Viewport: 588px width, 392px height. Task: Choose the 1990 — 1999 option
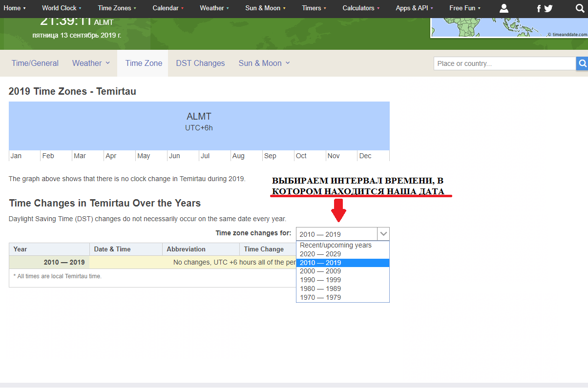tap(343, 280)
